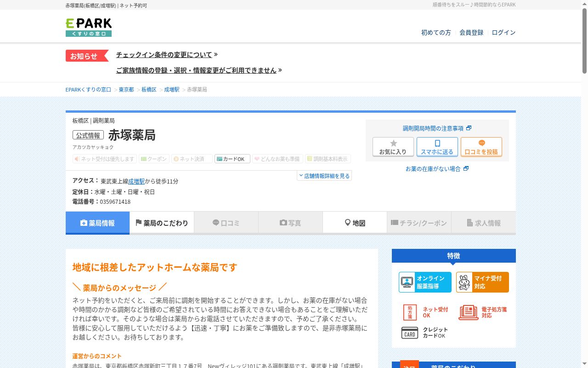Click the お気に入り button
This screenshot has height=368, width=588.
tap(393, 147)
